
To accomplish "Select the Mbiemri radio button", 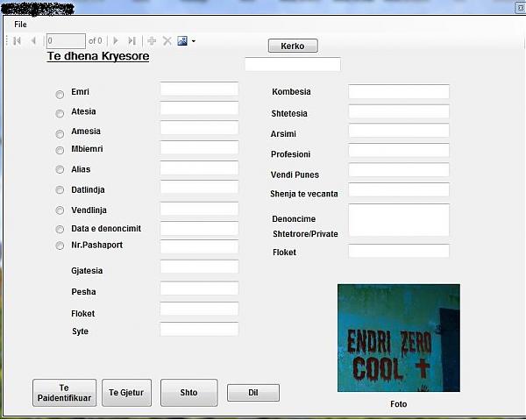I will (x=60, y=150).
